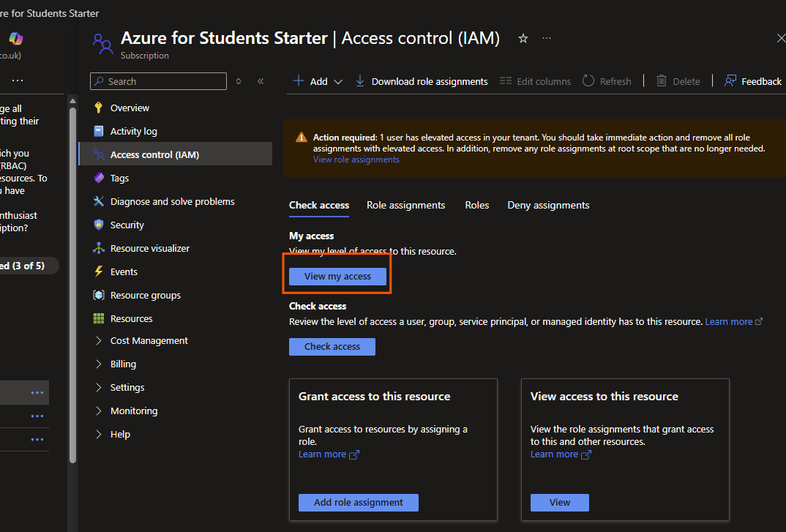786x532 pixels.
Task: Click the Check access button
Action: pos(332,346)
